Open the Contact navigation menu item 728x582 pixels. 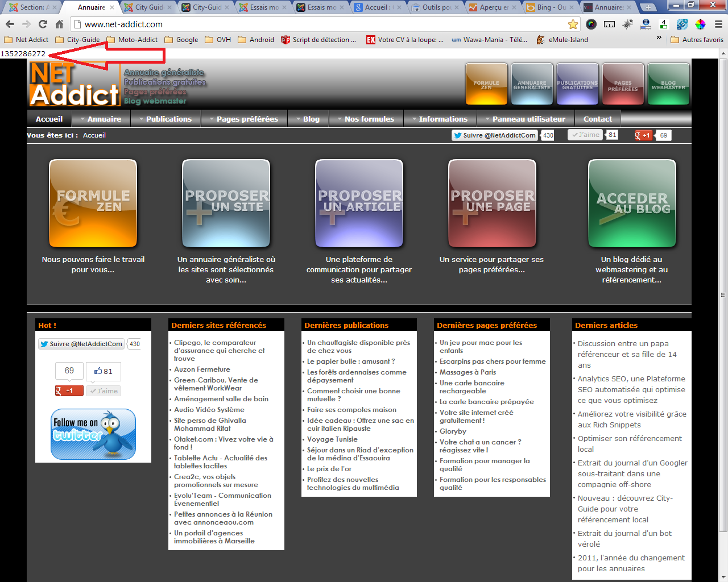coord(598,119)
